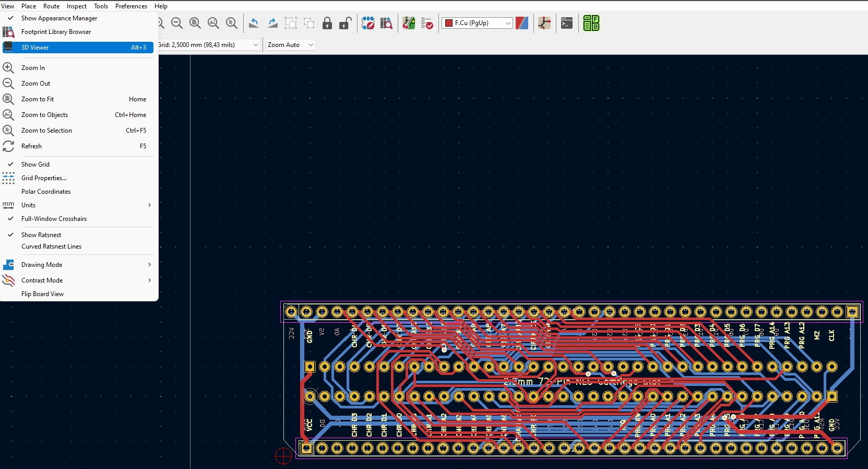868x469 pixels.
Task: Click the square bottom-left corner pad
Action: 306,448
